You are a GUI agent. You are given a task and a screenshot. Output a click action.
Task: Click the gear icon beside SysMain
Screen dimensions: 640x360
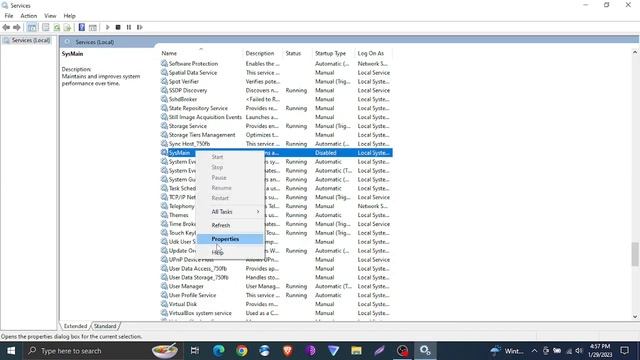pos(164,153)
